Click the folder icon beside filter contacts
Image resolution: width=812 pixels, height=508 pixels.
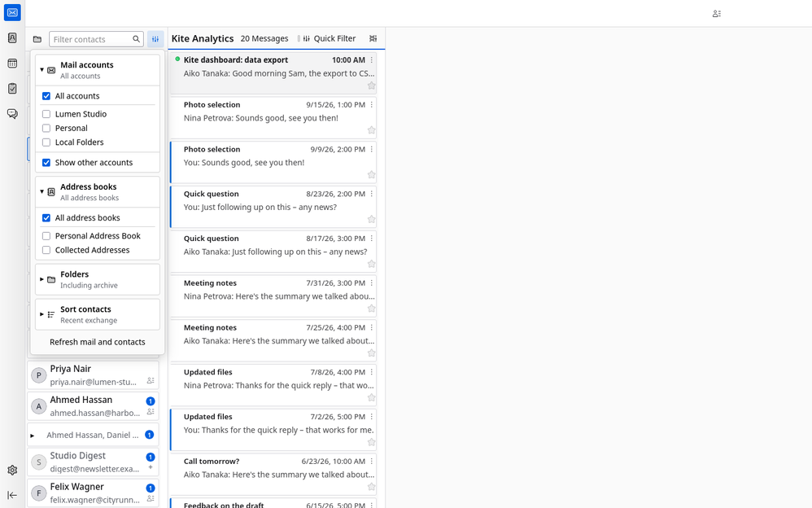(37, 39)
